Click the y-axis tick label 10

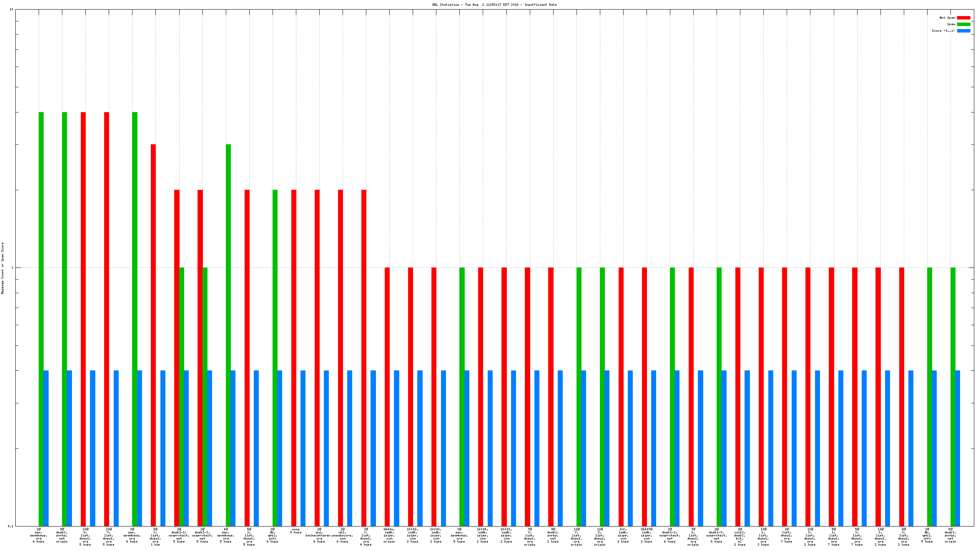point(11,9)
